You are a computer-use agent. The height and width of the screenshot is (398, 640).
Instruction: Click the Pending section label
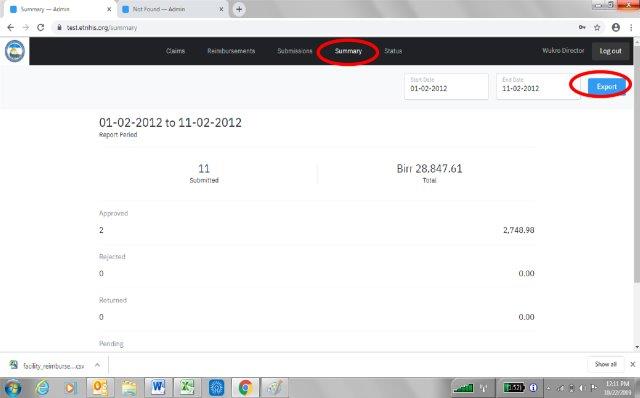(111, 344)
